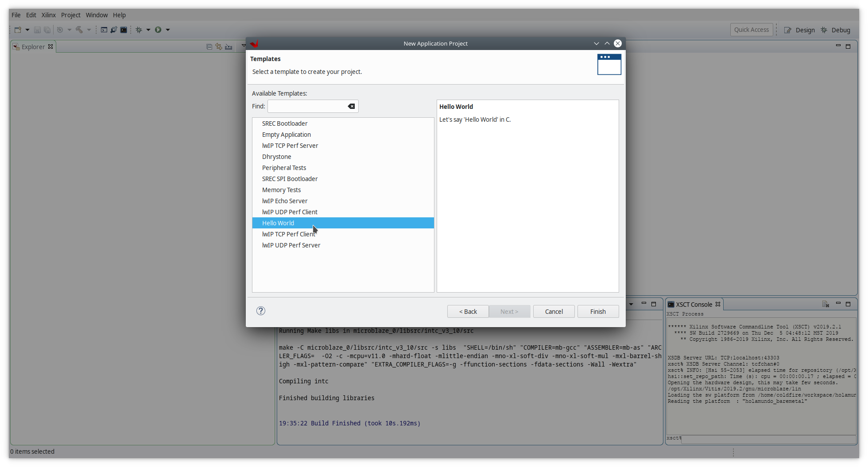Click the Save toolbar icon
The image size is (868, 467).
pos(37,30)
